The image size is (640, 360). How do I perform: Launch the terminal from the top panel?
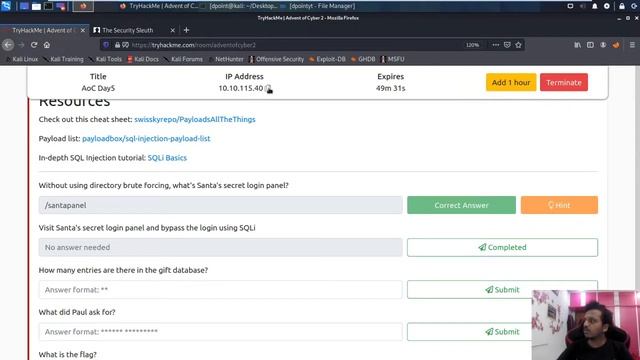[x=48, y=6]
